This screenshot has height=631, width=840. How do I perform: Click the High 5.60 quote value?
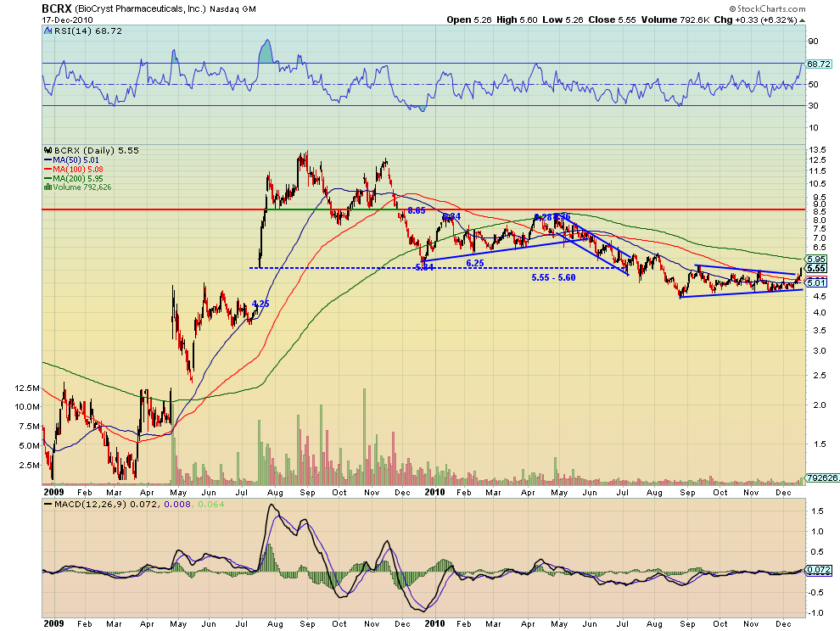[x=517, y=20]
